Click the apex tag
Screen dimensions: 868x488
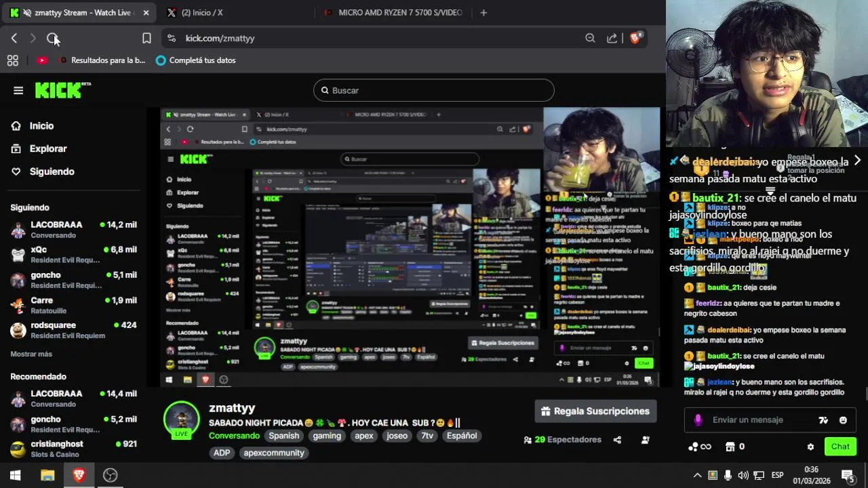(x=364, y=436)
